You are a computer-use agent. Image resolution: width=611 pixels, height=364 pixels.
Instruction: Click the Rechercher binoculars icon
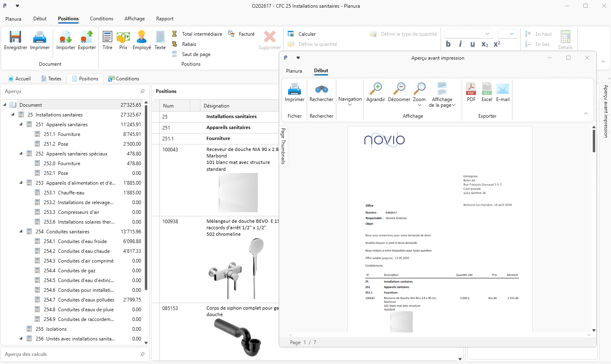pos(322,89)
